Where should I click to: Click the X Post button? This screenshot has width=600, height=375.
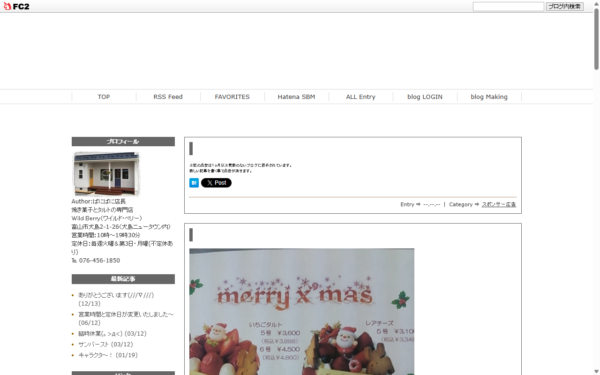coord(216,183)
